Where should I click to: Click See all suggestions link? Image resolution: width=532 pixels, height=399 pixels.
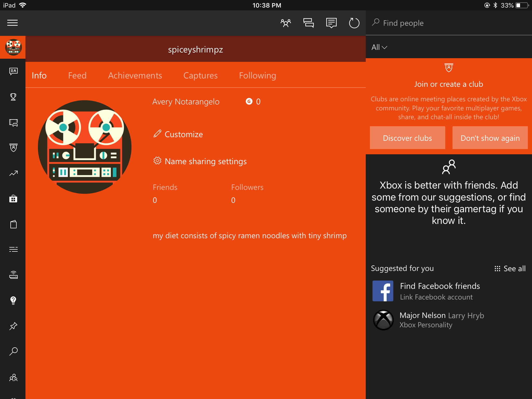(x=510, y=268)
